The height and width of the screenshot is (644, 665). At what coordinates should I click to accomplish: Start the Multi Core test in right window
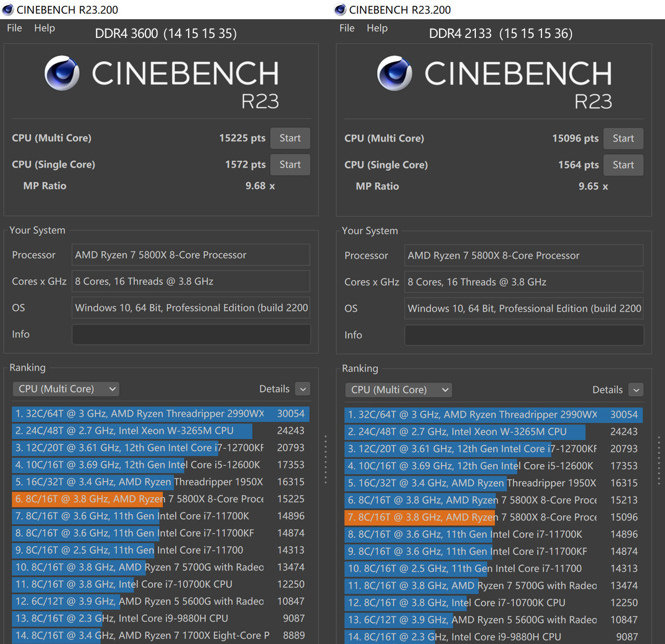click(x=623, y=139)
